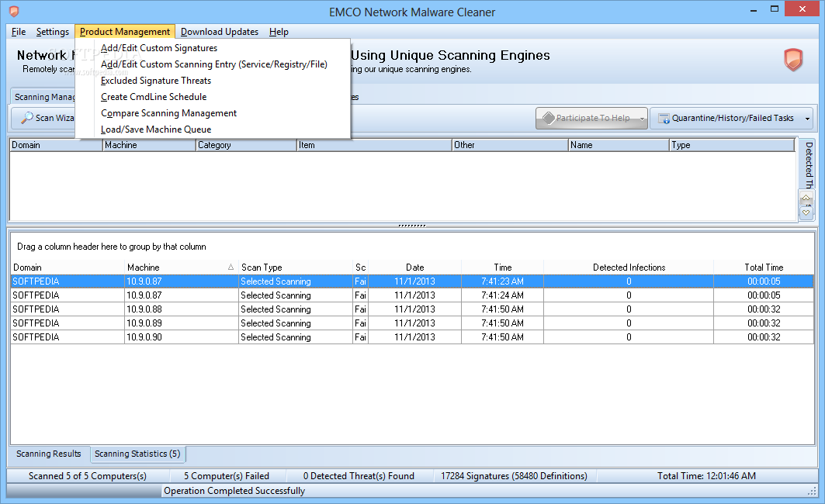This screenshot has width=825, height=504.
Task: Click the group-by-column drop area text
Action: [112, 247]
